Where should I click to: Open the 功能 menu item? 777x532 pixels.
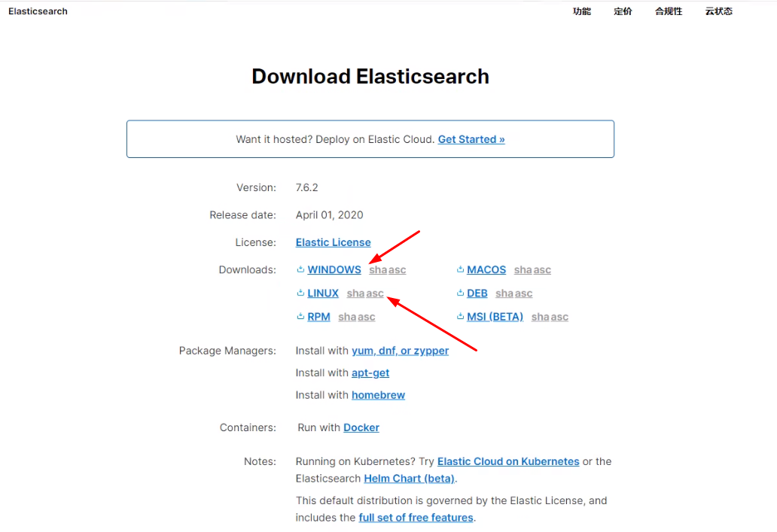pyautogui.click(x=582, y=11)
